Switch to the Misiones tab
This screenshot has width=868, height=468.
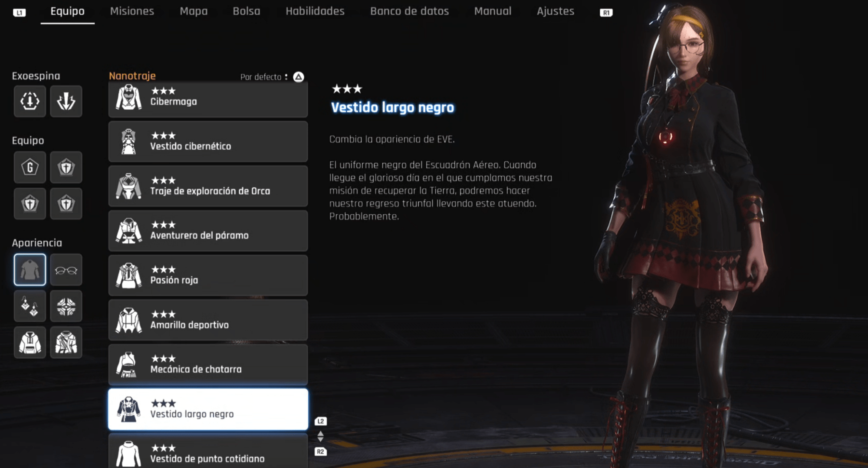[132, 11]
